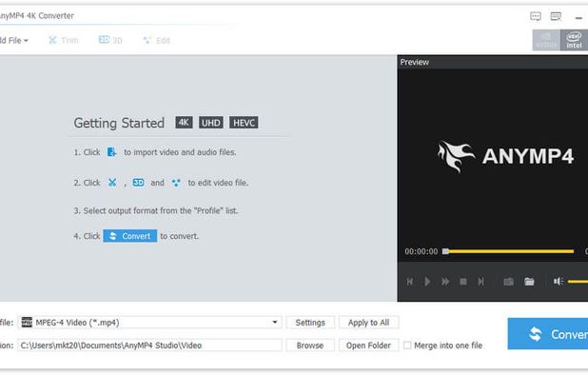Take a snapshot of preview

pyautogui.click(x=508, y=282)
